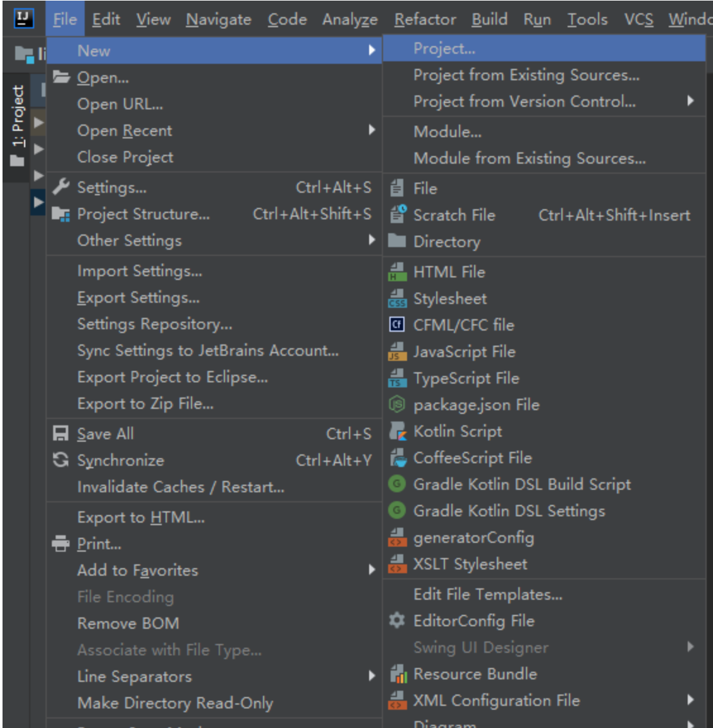The height and width of the screenshot is (728, 713).
Task: Click the Gradle Kotlin DSL Build Script icon
Action: (397, 485)
